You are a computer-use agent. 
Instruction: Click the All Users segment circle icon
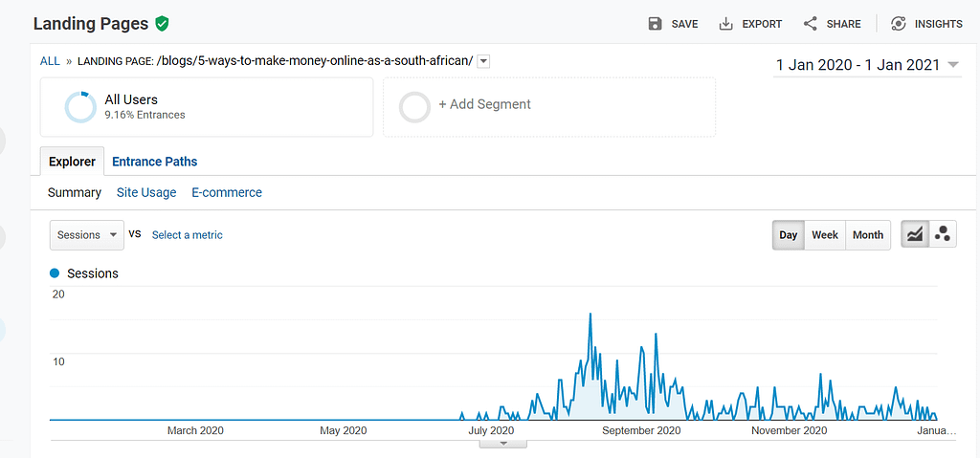79,107
